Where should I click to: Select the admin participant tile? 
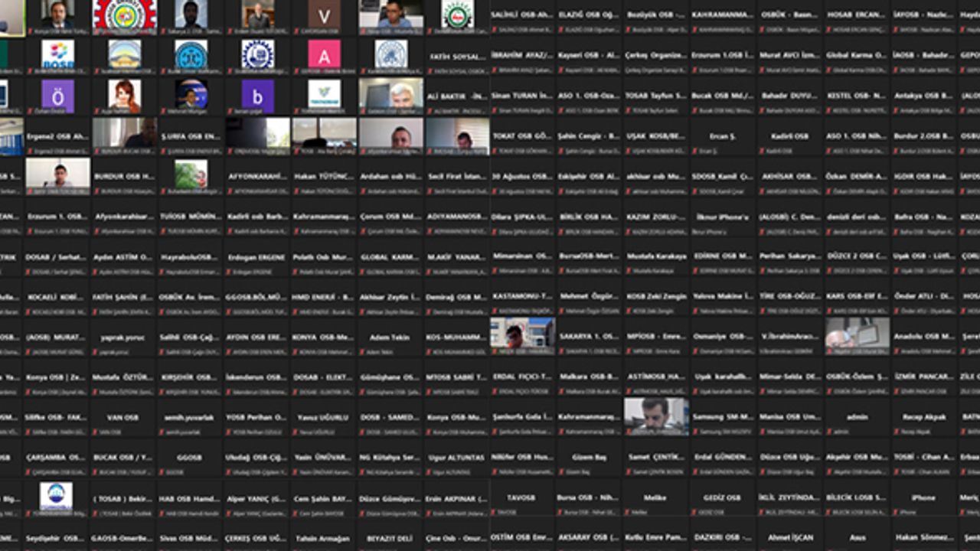tap(857, 417)
